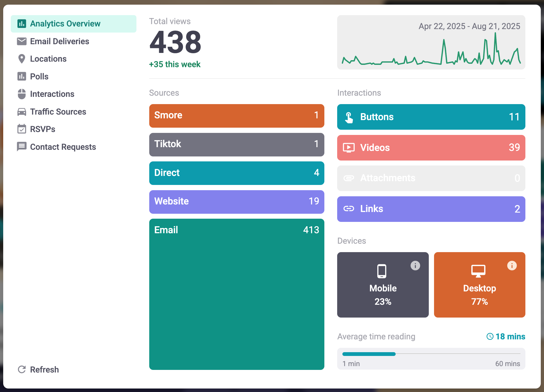
Task: Click the Mobile card info icon
Action: [415, 266]
